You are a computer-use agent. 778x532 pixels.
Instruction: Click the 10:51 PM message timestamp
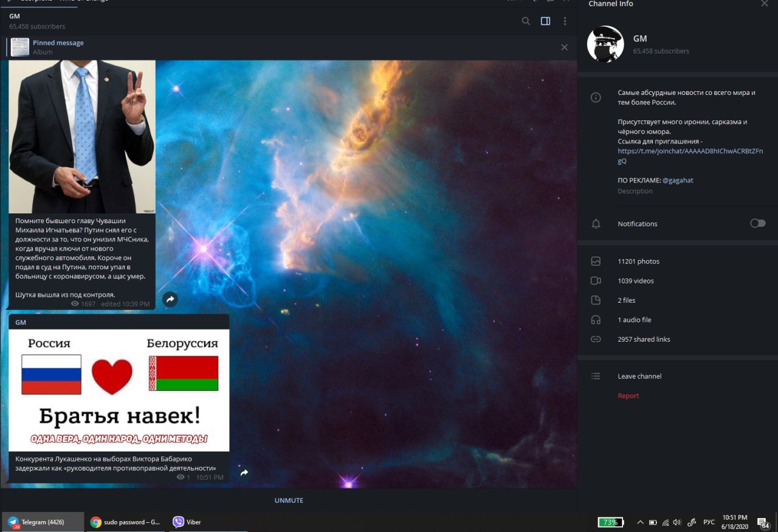click(x=210, y=477)
